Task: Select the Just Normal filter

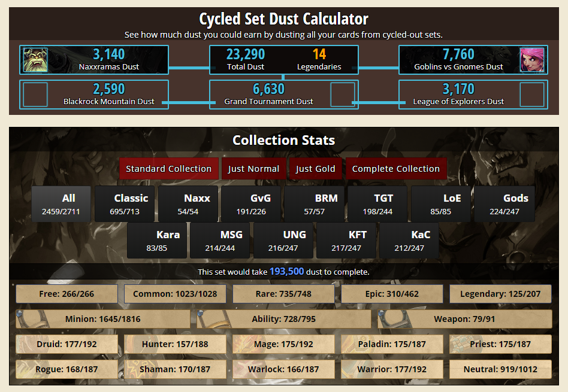Action: [x=253, y=169]
